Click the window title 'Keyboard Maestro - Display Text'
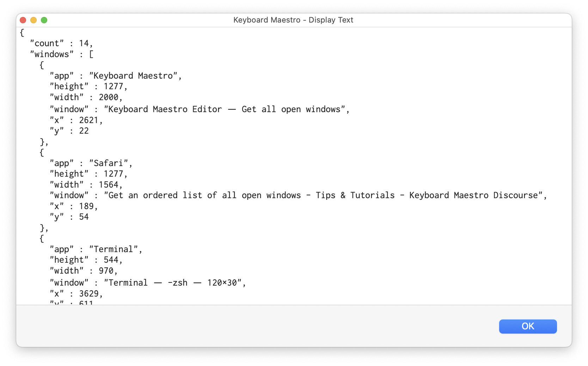588x366 pixels. [293, 20]
